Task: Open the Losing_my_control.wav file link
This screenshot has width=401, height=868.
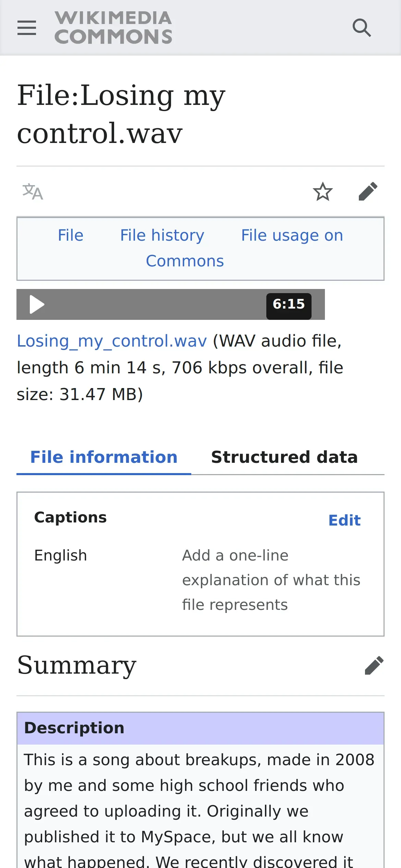Action: coord(112,341)
